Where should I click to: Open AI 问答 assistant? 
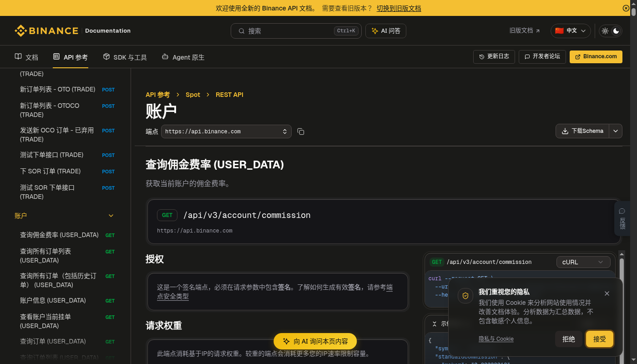[386, 31]
